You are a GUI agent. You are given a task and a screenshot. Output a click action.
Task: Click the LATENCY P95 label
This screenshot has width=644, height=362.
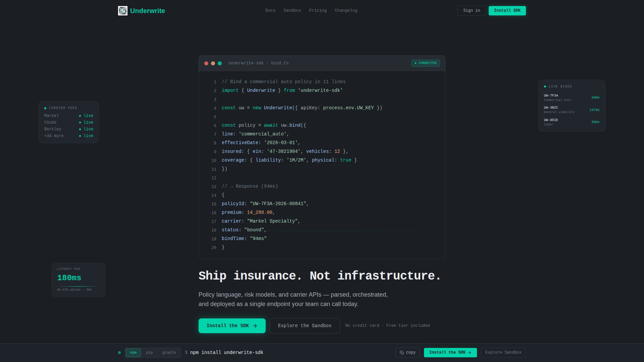click(x=69, y=269)
